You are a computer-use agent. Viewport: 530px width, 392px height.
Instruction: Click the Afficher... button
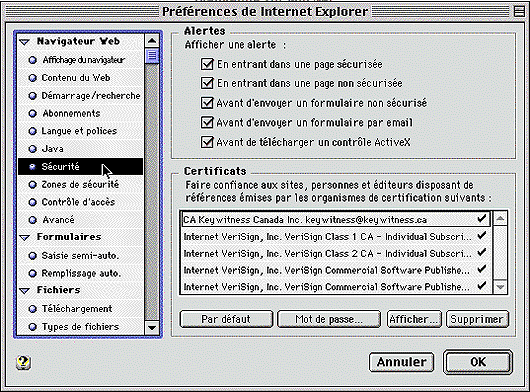[414, 319]
